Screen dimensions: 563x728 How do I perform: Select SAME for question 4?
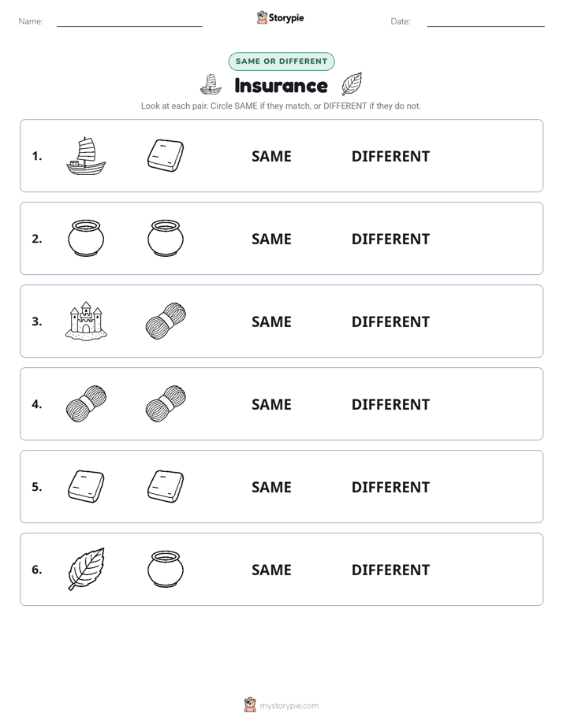tap(271, 404)
